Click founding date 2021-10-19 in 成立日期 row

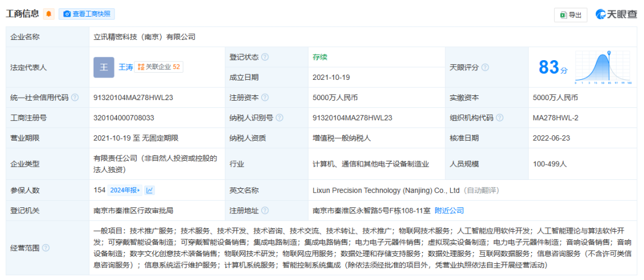[x=332, y=77]
